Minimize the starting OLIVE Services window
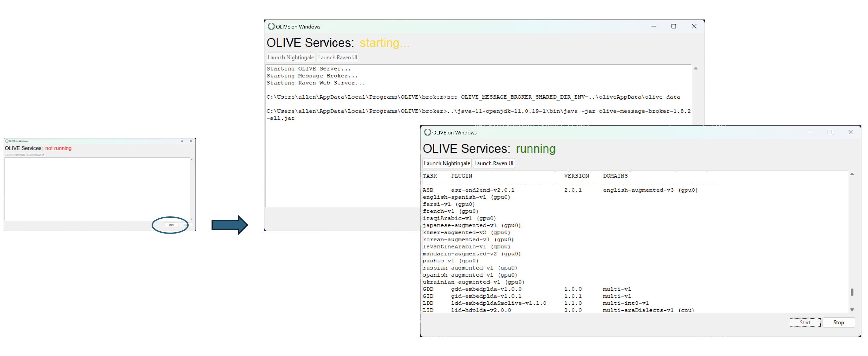The height and width of the screenshot is (356, 868). (653, 26)
